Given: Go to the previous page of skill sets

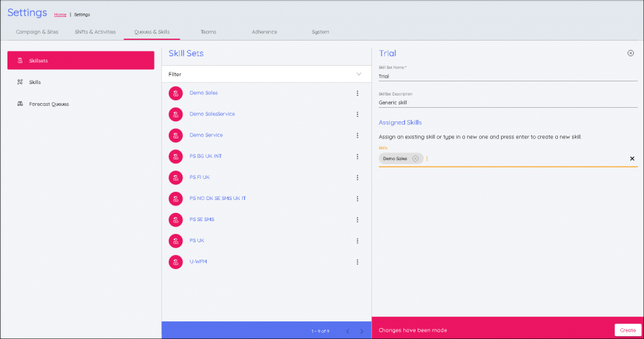Looking at the screenshot, I should [348, 331].
